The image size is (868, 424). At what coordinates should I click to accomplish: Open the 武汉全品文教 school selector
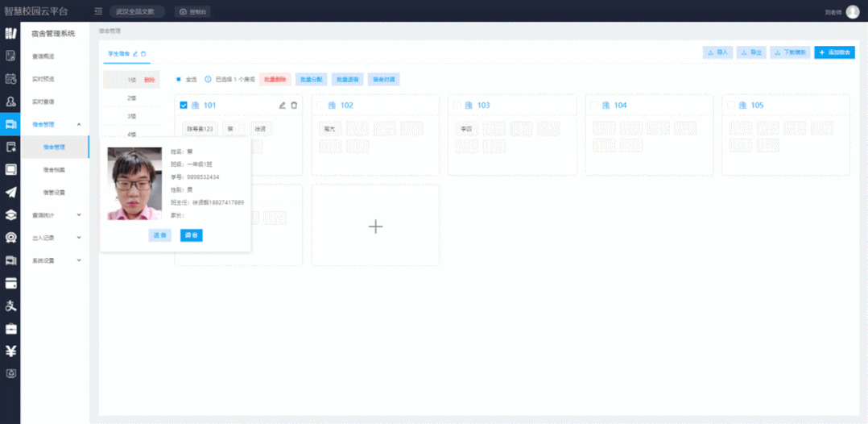tap(137, 11)
